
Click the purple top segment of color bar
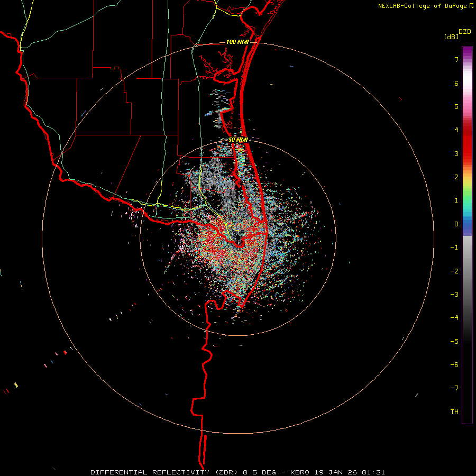coord(467,53)
